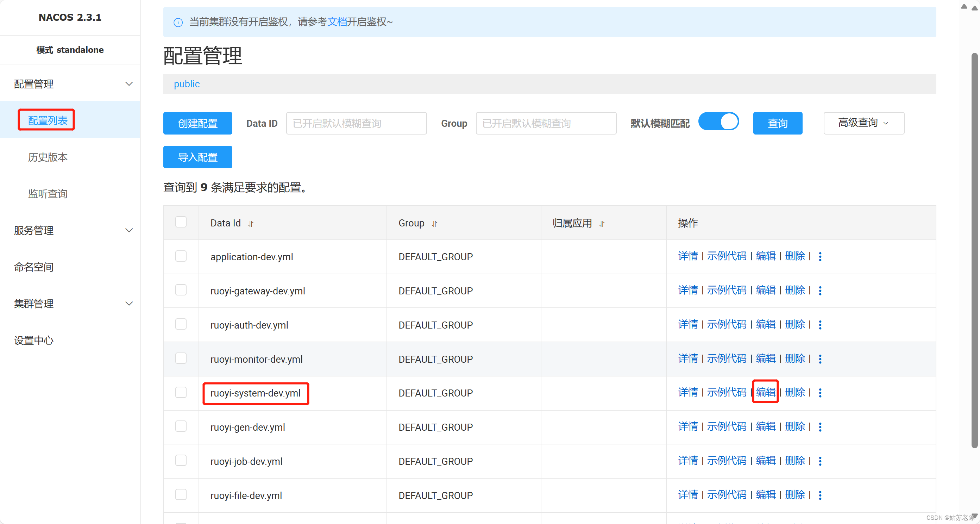Image resolution: width=980 pixels, height=524 pixels.
Task: Check the ruoyi-gen-dev.yml row checkbox
Action: tap(181, 426)
